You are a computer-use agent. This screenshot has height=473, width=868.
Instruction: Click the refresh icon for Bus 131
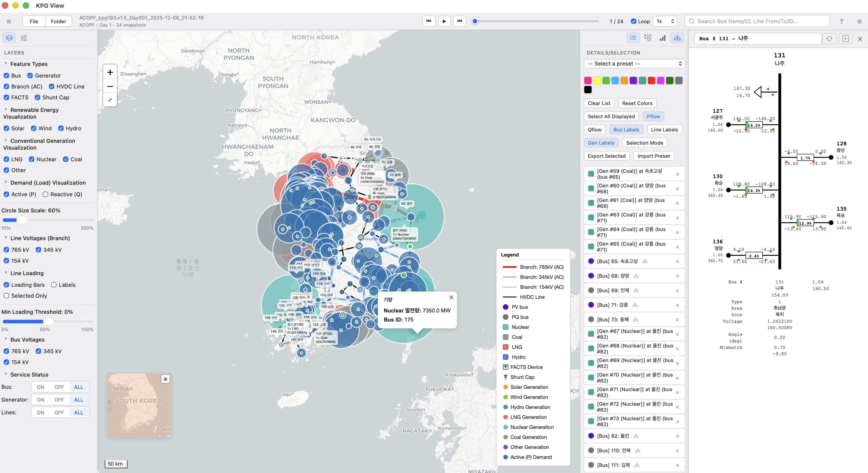(x=829, y=38)
